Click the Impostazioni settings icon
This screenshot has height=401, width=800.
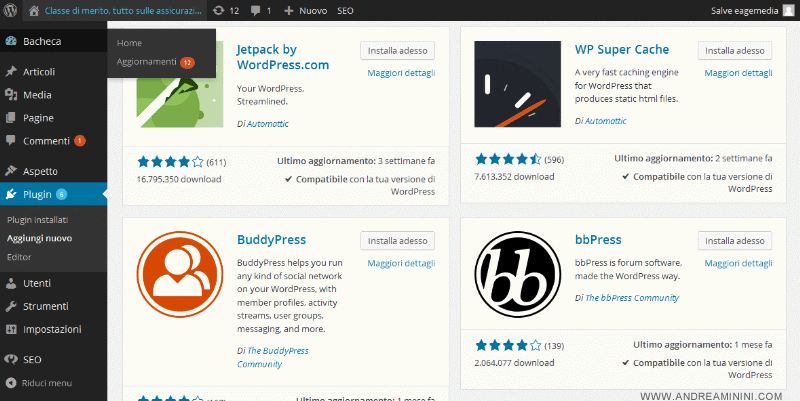click(11, 329)
